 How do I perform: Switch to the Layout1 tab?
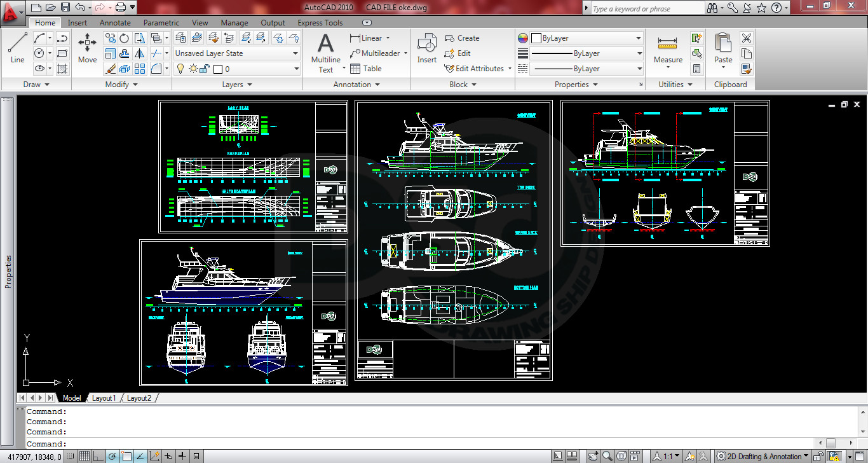(x=103, y=398)
